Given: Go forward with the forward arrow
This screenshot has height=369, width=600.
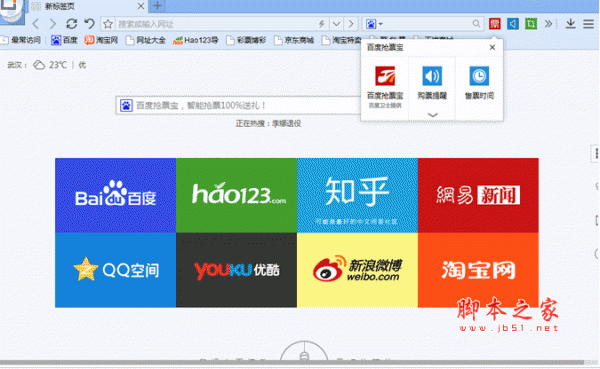Looking at the screenshot, I should pos(53,24).
